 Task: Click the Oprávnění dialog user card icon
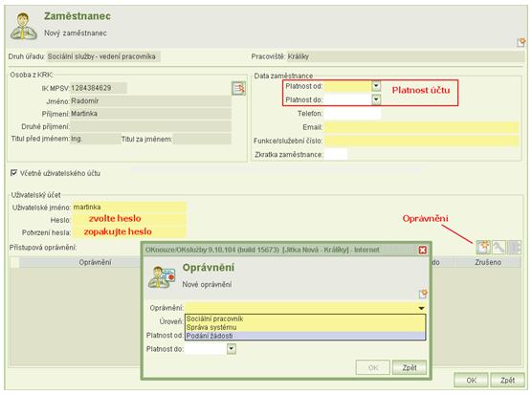[162, 277]
